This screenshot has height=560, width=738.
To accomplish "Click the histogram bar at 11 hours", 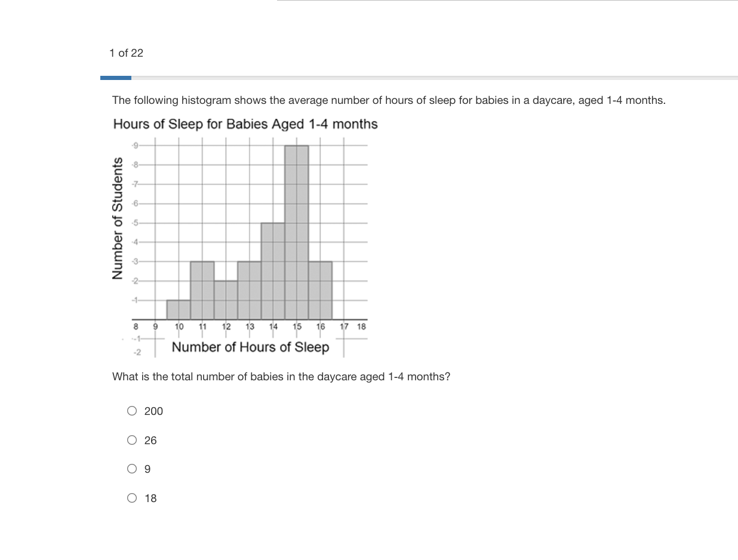I will (202, 291).
